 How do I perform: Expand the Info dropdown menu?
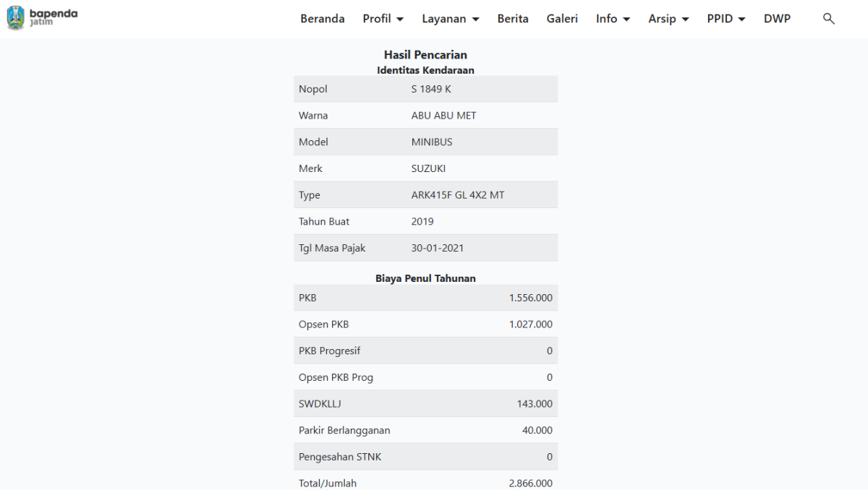[x=613, y=19]
